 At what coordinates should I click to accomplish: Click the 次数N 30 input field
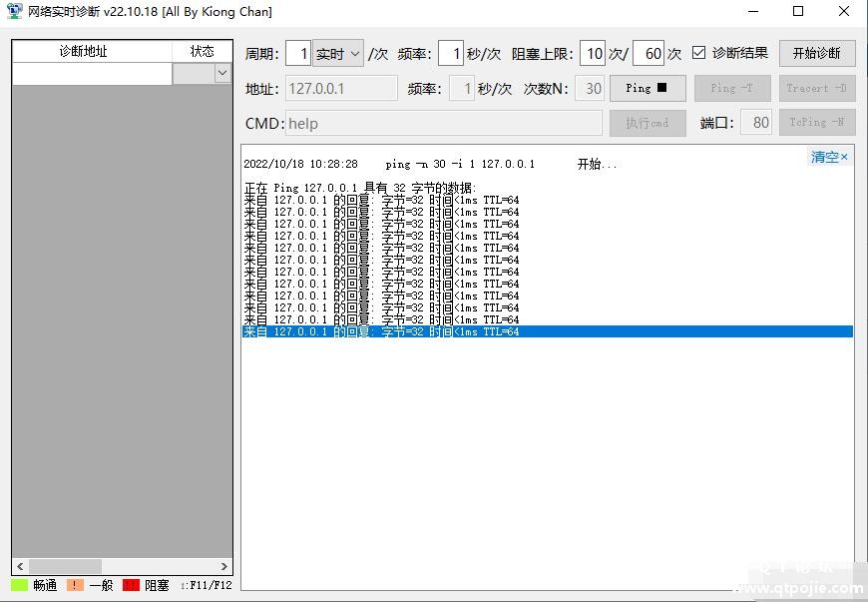coord(590,89)
